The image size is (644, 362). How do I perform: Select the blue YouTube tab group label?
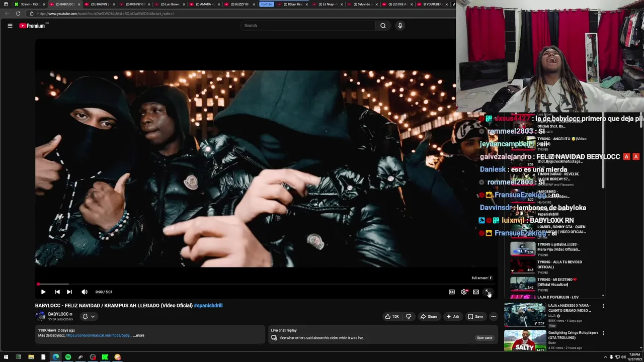tap(266, 4)
